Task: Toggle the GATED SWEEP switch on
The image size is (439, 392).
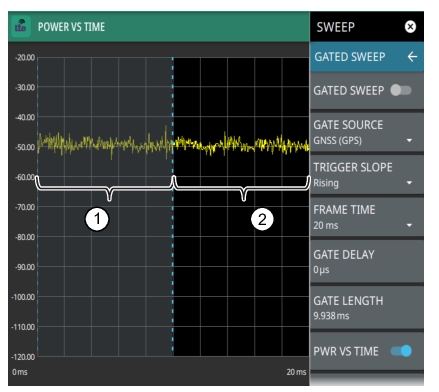Action: pos(401,90)
